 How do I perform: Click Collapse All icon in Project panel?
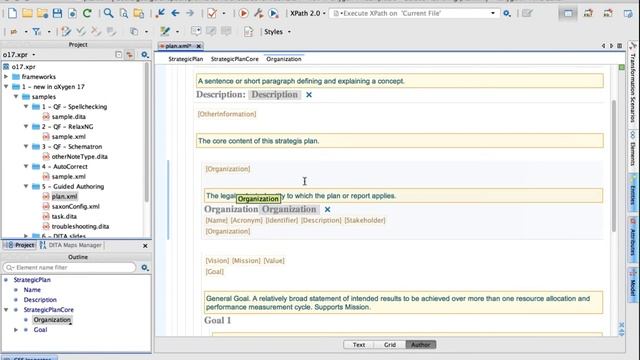(x=118, y=54)
